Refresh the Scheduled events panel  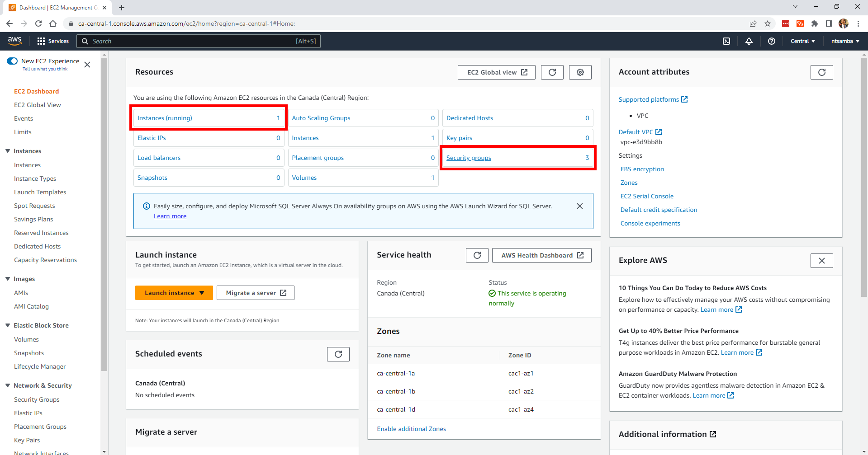[338, 354]
